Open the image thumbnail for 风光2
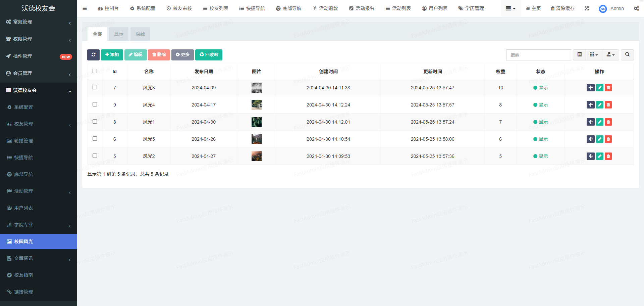This screenshot has height=306, width=644. 257,156
